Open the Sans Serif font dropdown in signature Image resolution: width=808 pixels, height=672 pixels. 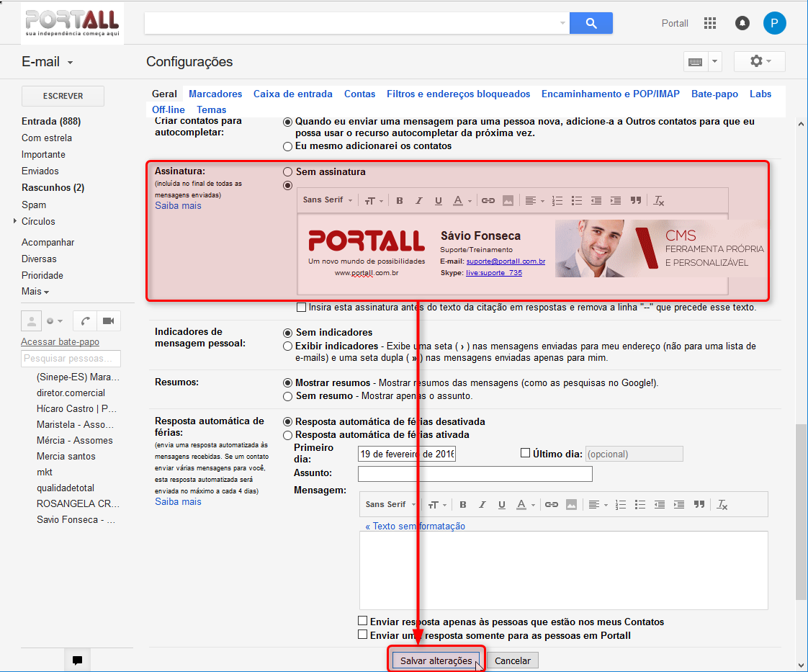(328, 200)
